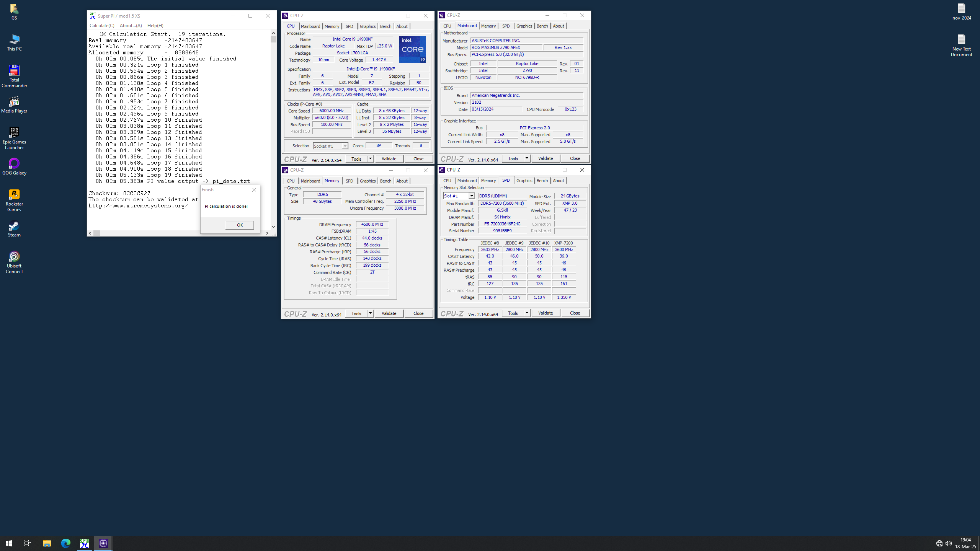Open GOG Galaxy desktop shortcut

[14, 166]
